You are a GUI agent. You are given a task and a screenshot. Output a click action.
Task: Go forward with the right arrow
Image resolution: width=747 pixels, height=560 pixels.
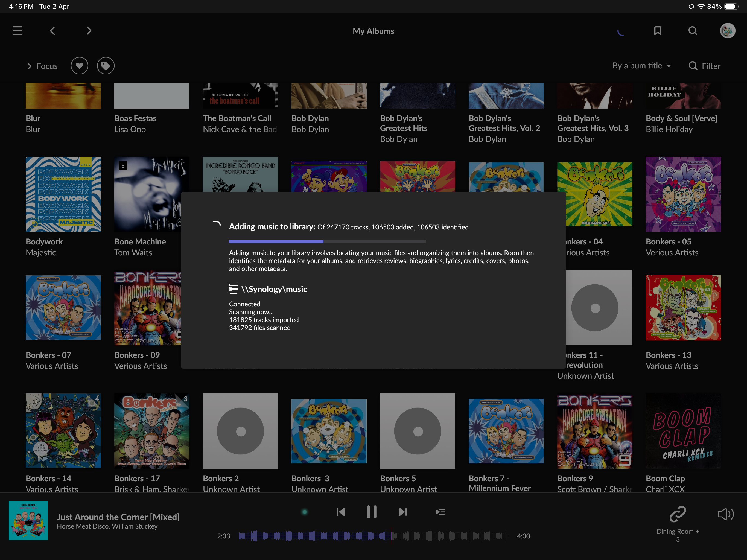tap(89, 31)
